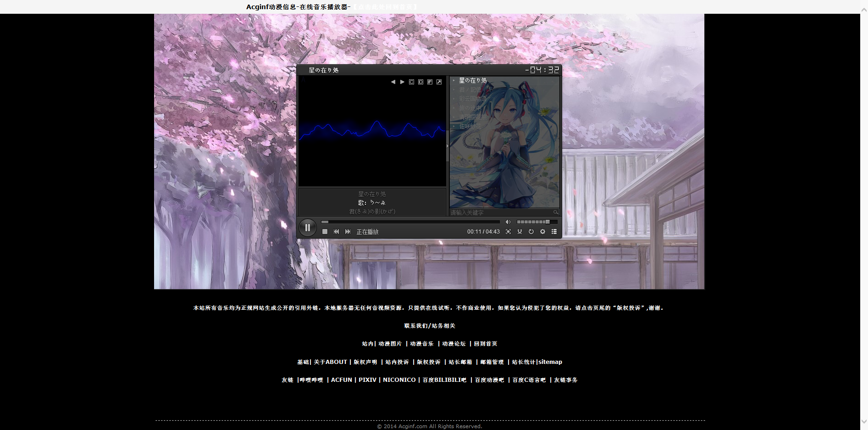
Task: Open the 站长邮箱 link
Action: pos(460,362)
